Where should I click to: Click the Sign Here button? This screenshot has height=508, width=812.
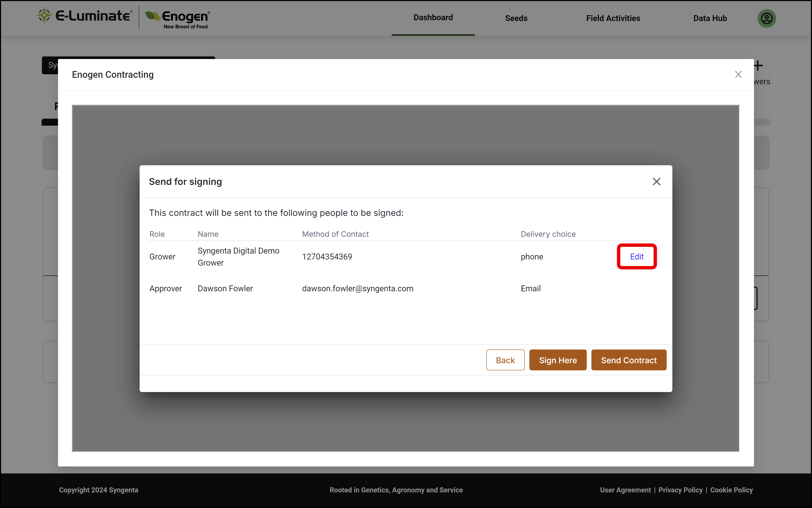[x=558, y=360]
